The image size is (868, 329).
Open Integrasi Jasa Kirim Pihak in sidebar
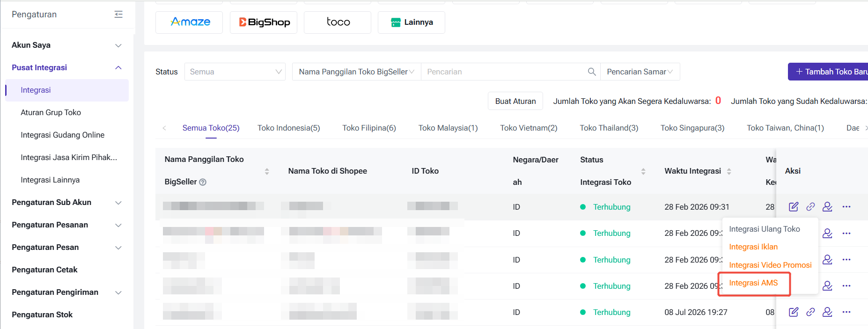[x=69, y=157]
